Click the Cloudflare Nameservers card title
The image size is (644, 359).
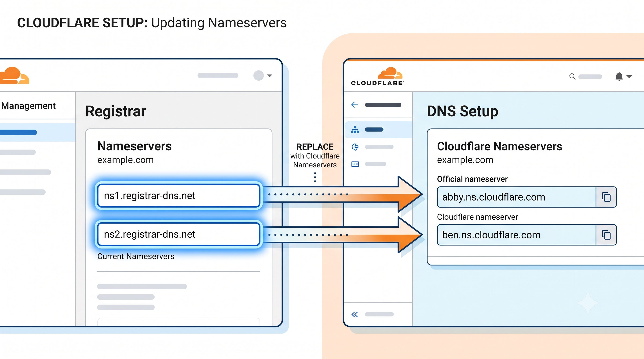[500, 146]
